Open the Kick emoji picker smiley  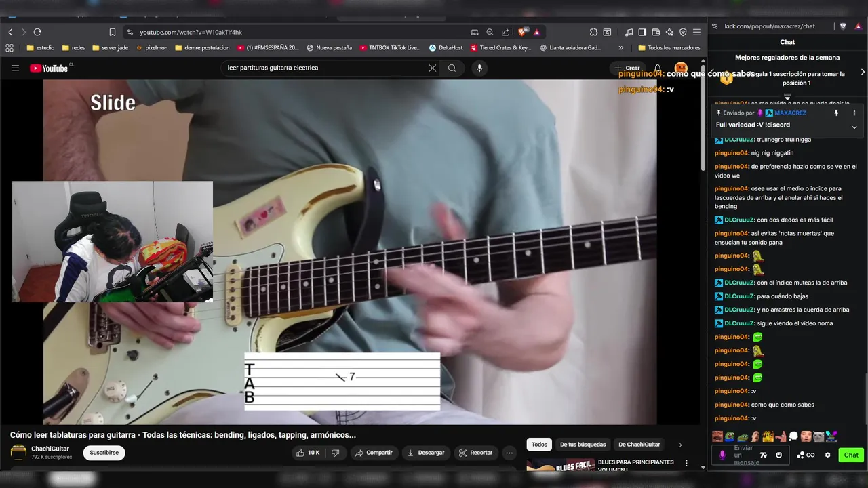(x=778, y=455)
